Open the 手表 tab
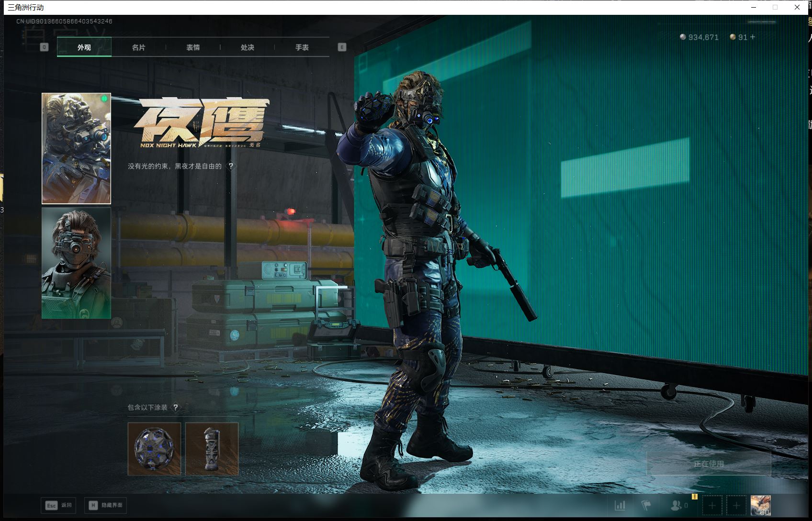The image size is (812, 521). pos(302,47)
